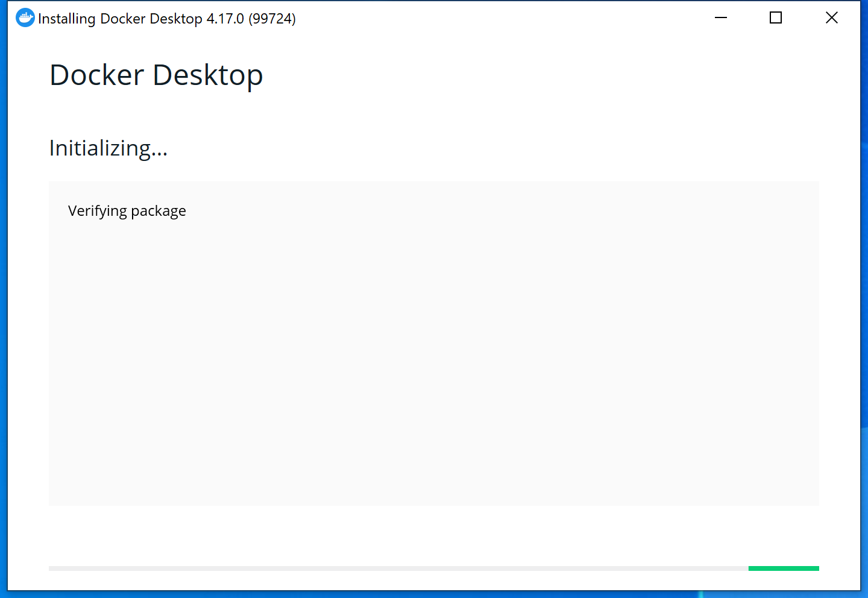Click the word "package" in the log
This screenshot has width=868, height=598.
click(159, 212)
